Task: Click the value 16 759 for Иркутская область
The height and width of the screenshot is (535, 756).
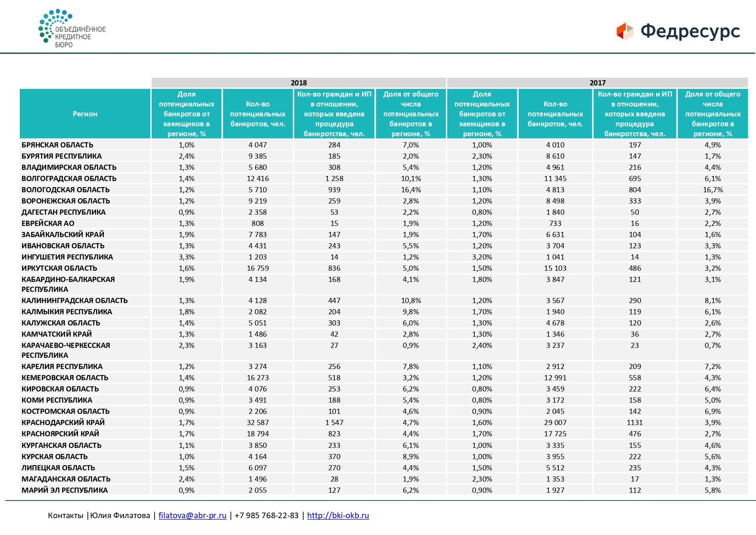Action: (x=258, y=268)
